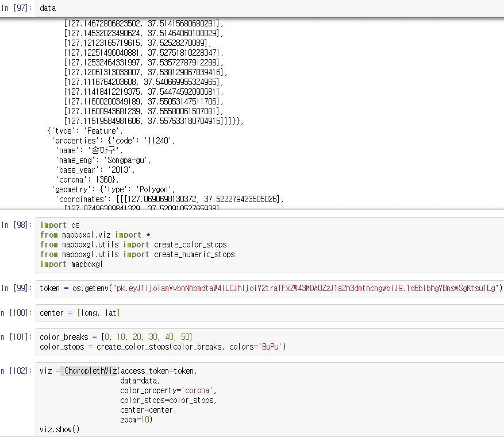This screenshot has height=438, width=504.
Task: Click the highlighted ChoroplethViz word
Action: [90, 371]
